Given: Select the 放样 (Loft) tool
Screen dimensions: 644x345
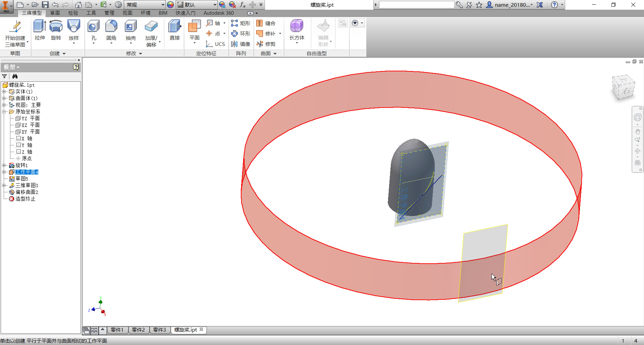Looking at the screenshot, I should point(74,31).
